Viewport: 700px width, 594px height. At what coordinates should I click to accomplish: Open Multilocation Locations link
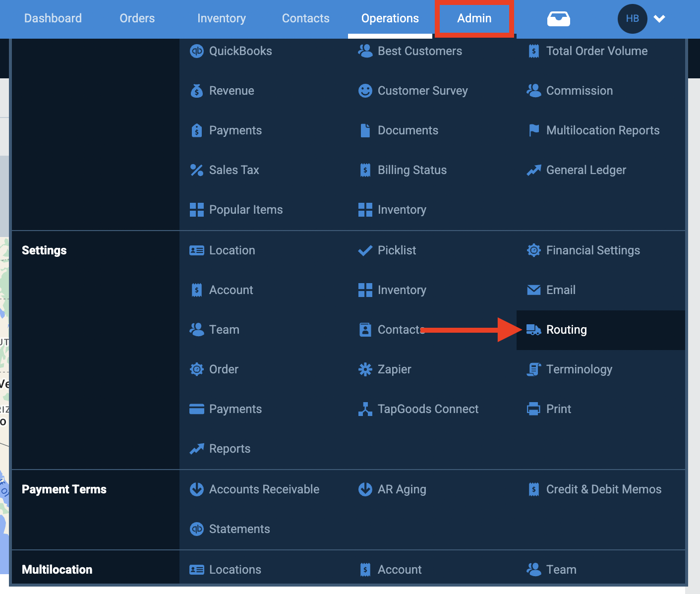(235, 570)
